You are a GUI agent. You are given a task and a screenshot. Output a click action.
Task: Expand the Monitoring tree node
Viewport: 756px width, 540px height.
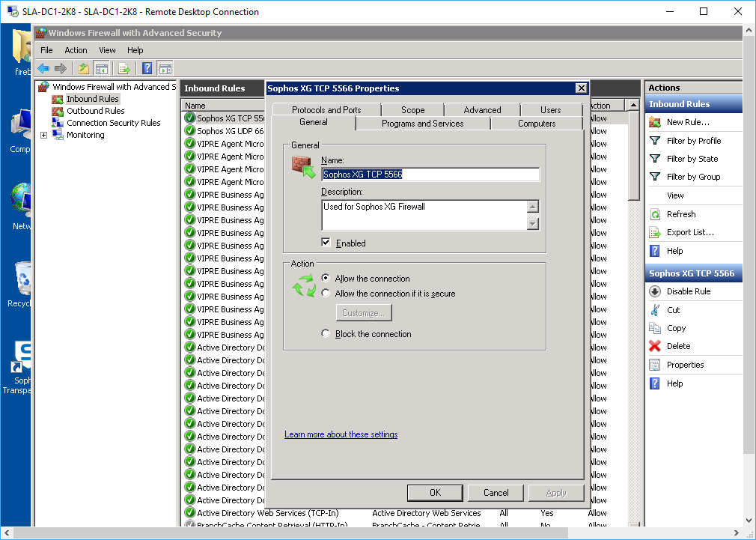[x=44, y=135]
